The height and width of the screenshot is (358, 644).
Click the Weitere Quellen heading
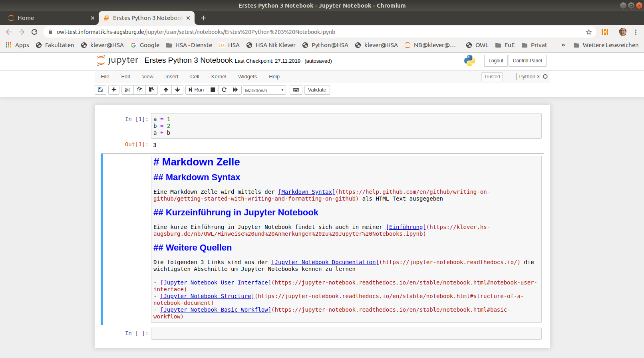click(x=193, y=248)
